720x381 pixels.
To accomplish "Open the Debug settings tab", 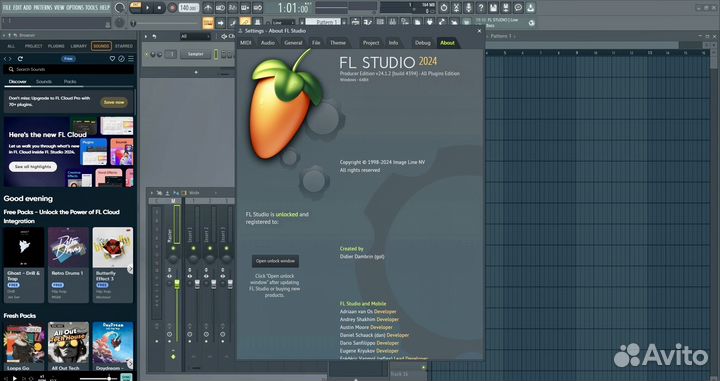I will tap(422, 43).
